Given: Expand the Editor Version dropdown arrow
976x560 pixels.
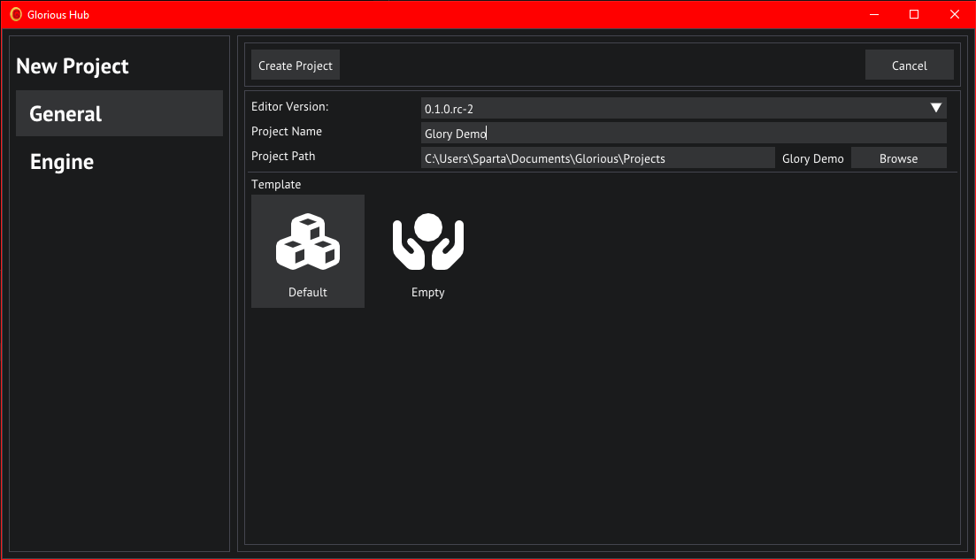Looking at the screenshot, I should [936, 108].
